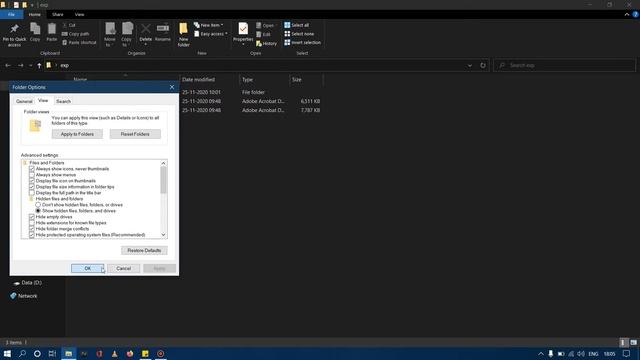Toggle Hide folder merge conflicts checkbox
This screenshot has width=640, height=360.
coord(32,229)
